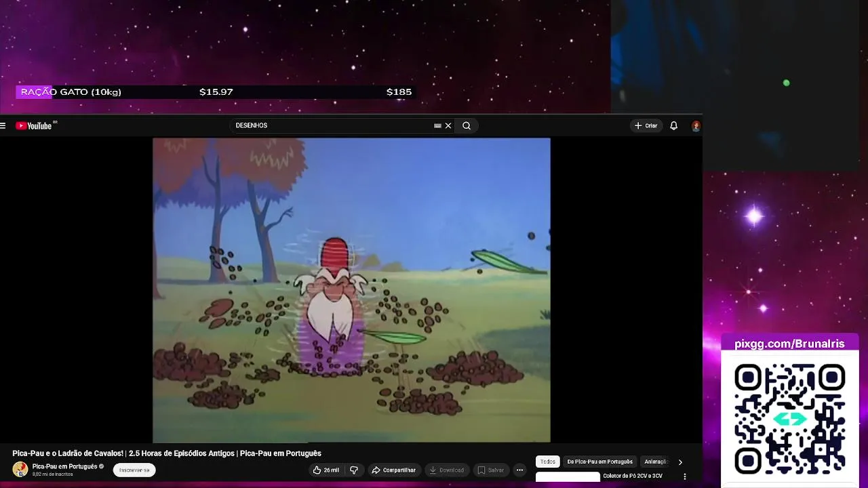Go to the YouTube home logo

coord(34,125)
